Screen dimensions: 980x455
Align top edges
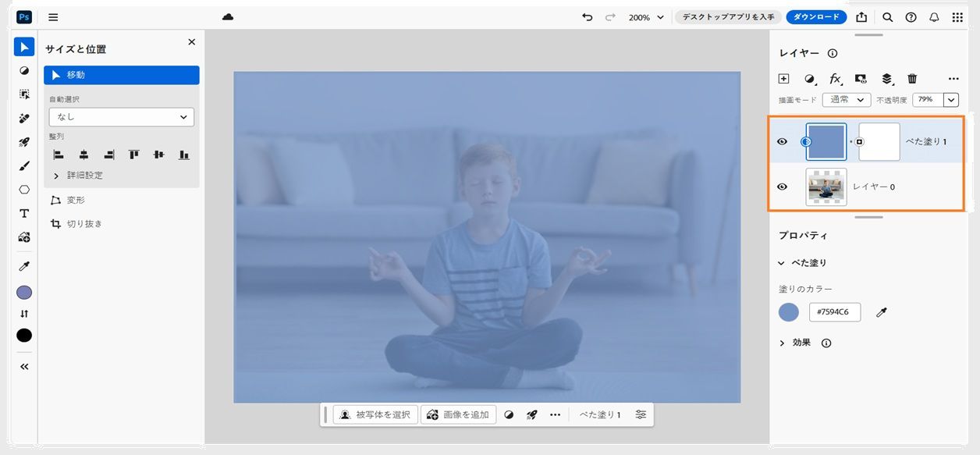134,155
